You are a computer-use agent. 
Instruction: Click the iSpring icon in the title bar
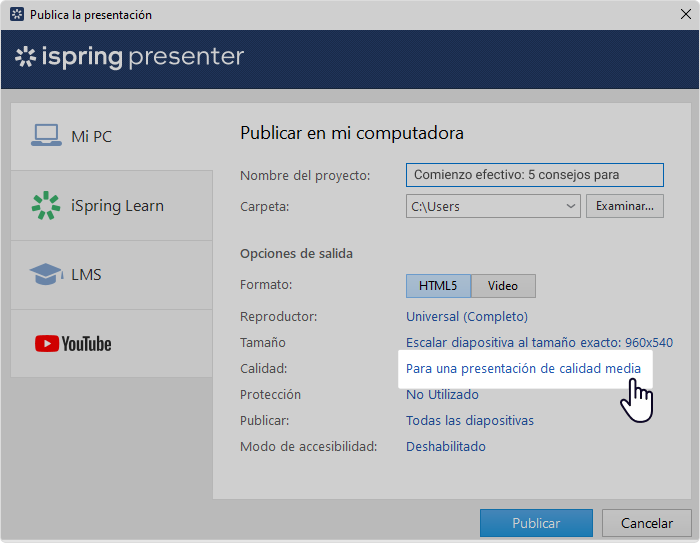(x=17, y=14)
